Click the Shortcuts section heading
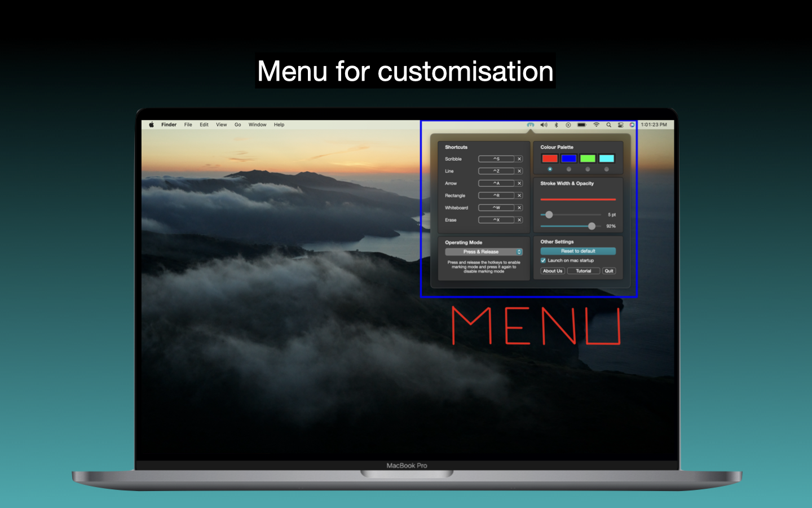The height and width of the screenshot is (508, 812). pos(456,147)
